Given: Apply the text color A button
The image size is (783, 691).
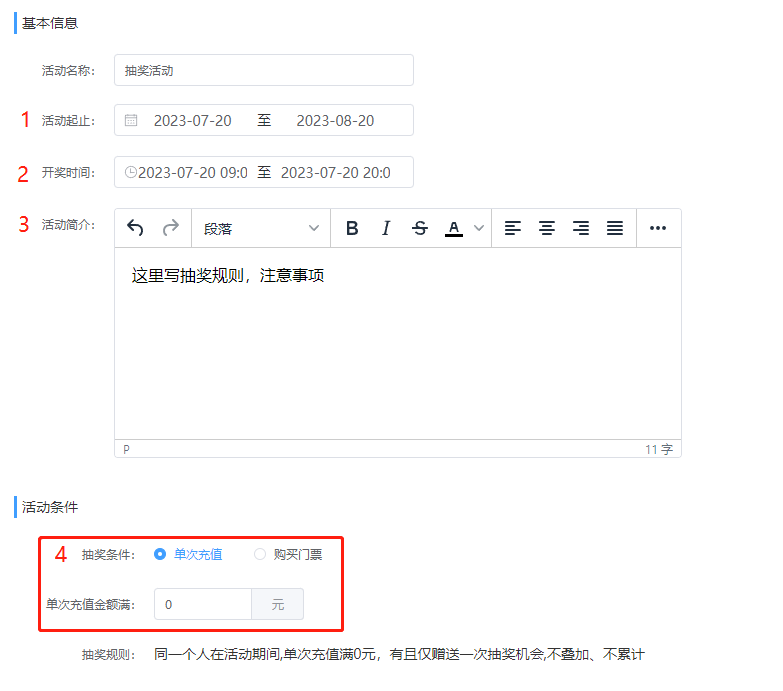Looking at the screenshot, I should point(453,228).
